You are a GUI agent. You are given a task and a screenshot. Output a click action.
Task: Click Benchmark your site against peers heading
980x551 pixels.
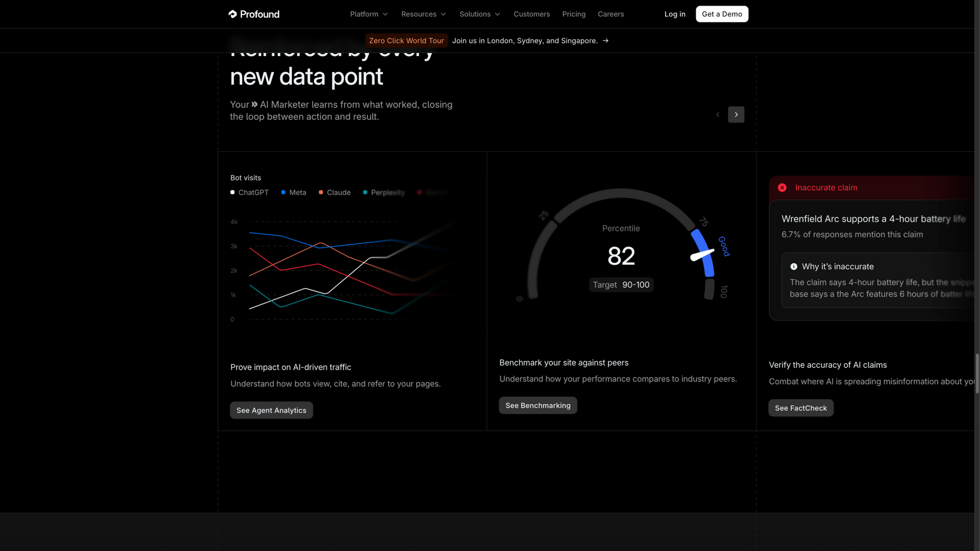pyautogui.click(x=563, y=362)
